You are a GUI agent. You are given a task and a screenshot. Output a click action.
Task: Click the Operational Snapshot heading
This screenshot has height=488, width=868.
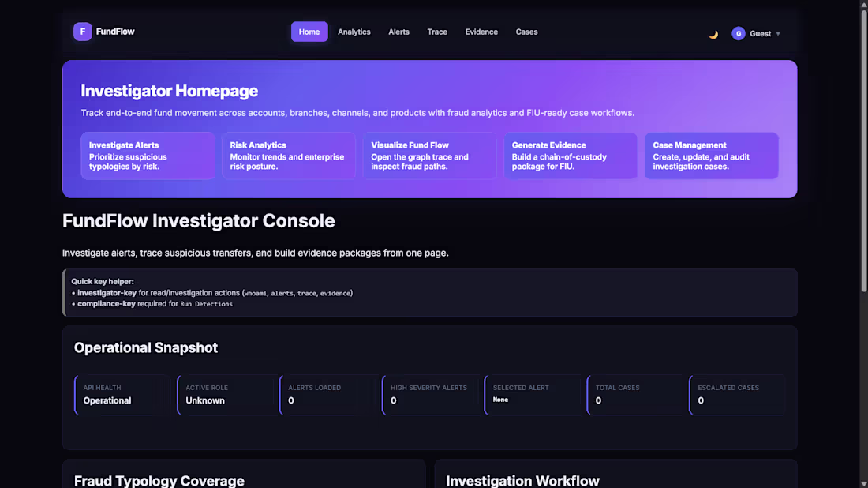tap(146, 348)
